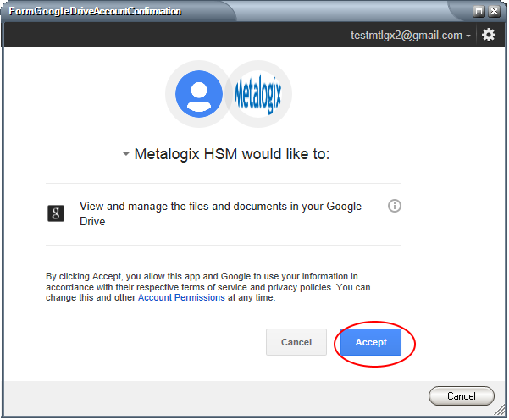The width and height of the screenshot is (509, 420).
Task: Close the FormGoogleDriveAccountConfirmation window
Action: pyautogui.click(x=495, y=11)
